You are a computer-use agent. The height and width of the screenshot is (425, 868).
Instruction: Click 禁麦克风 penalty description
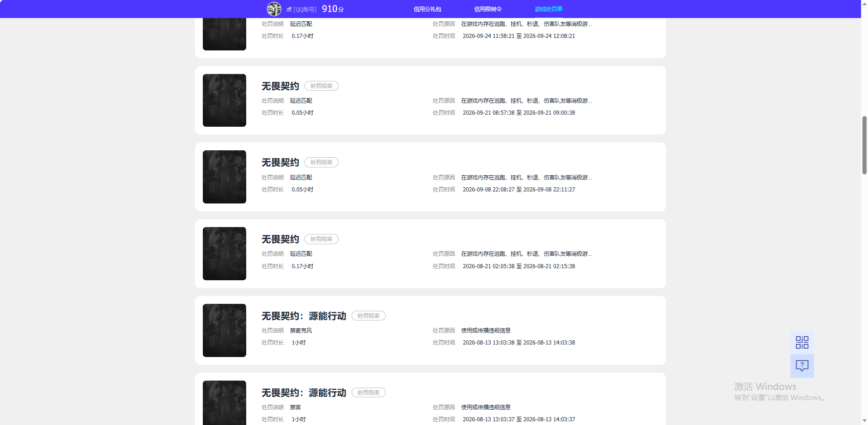pyautogui.click(x=301, y=331)
